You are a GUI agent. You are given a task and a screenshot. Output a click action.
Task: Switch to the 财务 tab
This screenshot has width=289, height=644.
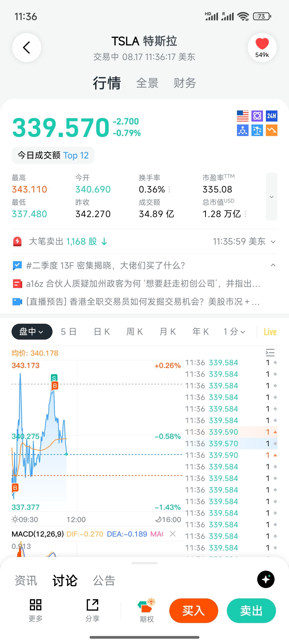point(185,83)
